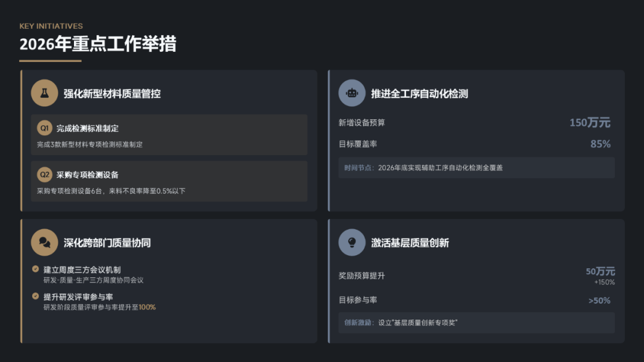Click the Q2 badge icon
The width and height of the screenshot is (644, 362).
pyautogui.click(x=45, y=175)
